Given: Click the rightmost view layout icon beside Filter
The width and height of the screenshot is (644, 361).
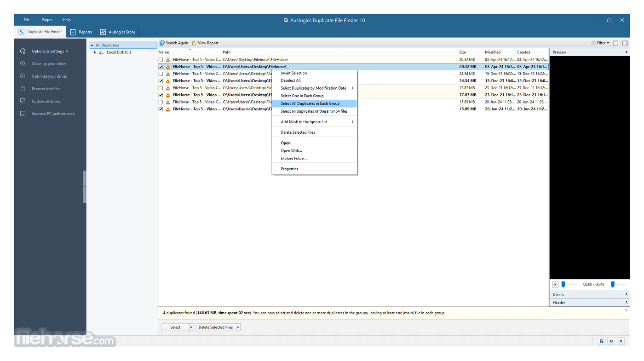Looking at the screenshot, I should (625, 43).
